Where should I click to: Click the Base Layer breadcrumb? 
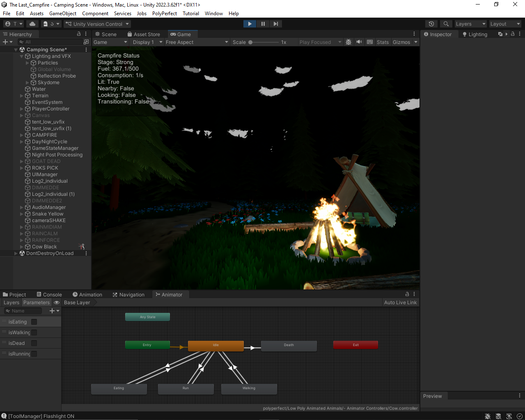tap(77, 303)
